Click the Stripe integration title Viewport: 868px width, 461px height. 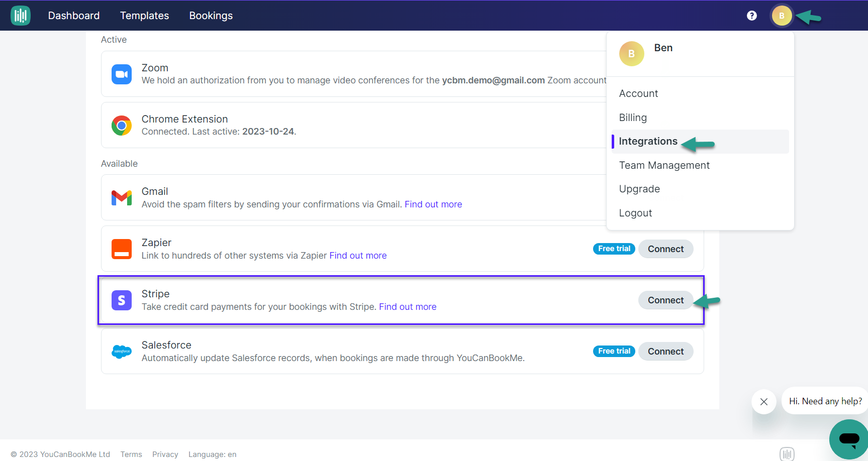tap(155, 294)
